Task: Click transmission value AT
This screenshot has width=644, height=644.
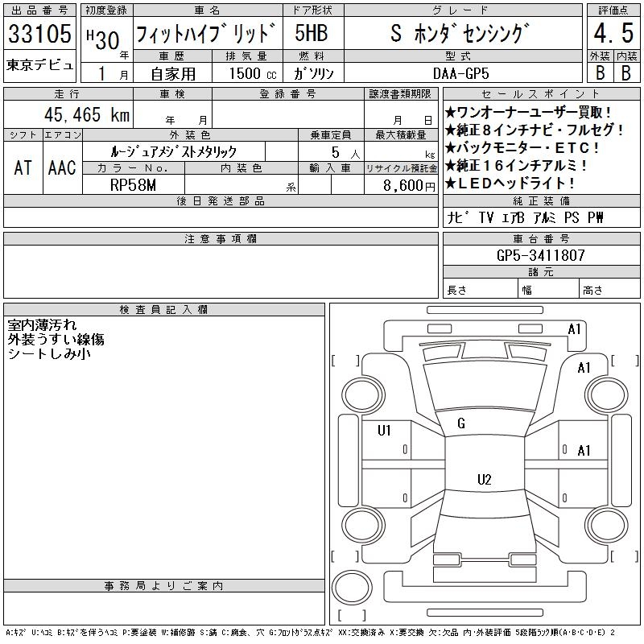Action: point(23,167)
